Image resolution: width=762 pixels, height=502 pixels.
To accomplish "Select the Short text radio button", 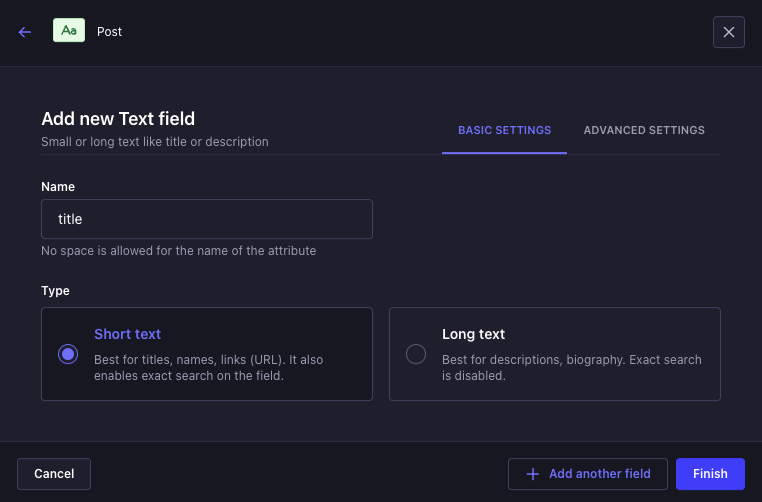I will point(68,354).
